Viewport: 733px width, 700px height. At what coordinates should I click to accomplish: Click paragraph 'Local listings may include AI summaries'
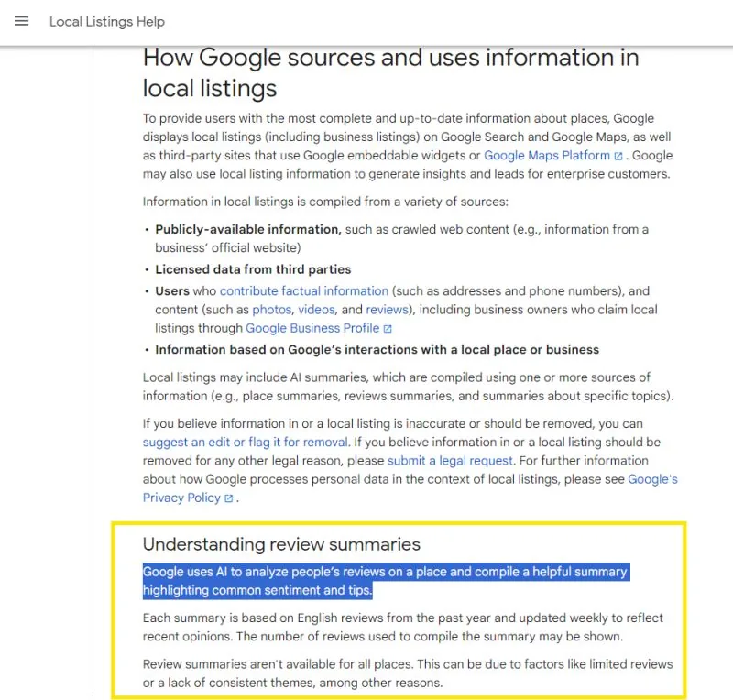[408, 387]
